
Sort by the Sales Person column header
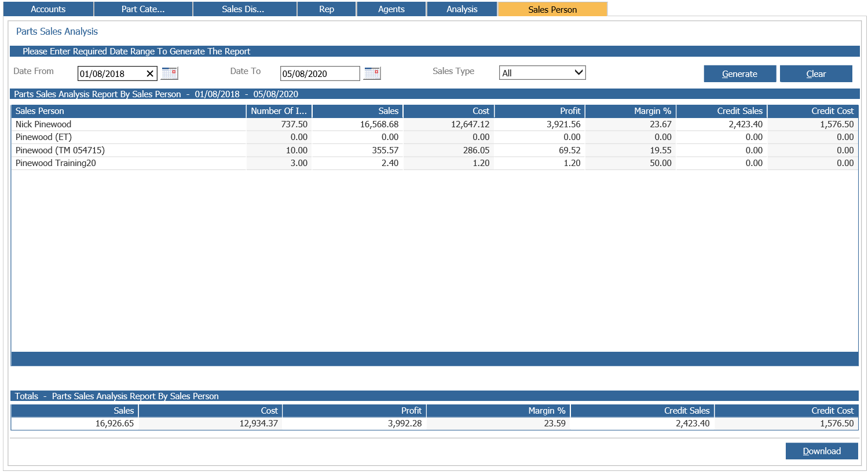129,111
